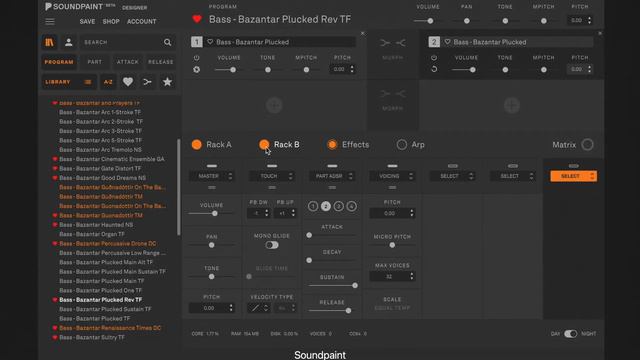Favorite part 2 Bazantar Plucked heart

point(447,42)
